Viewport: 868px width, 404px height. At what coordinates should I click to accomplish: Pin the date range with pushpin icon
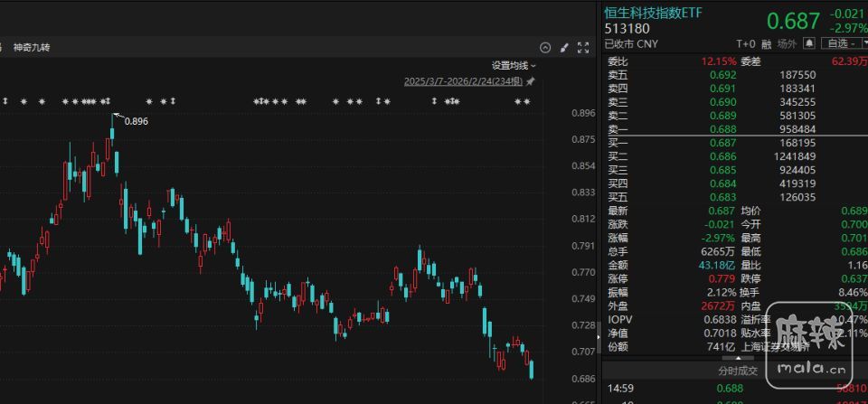(x=531, y=81)
